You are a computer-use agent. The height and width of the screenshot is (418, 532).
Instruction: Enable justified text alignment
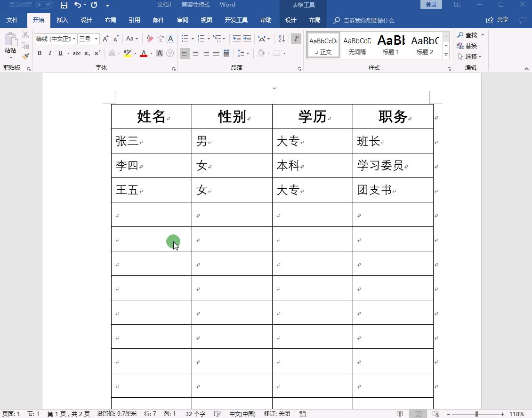tap(216, 53)
